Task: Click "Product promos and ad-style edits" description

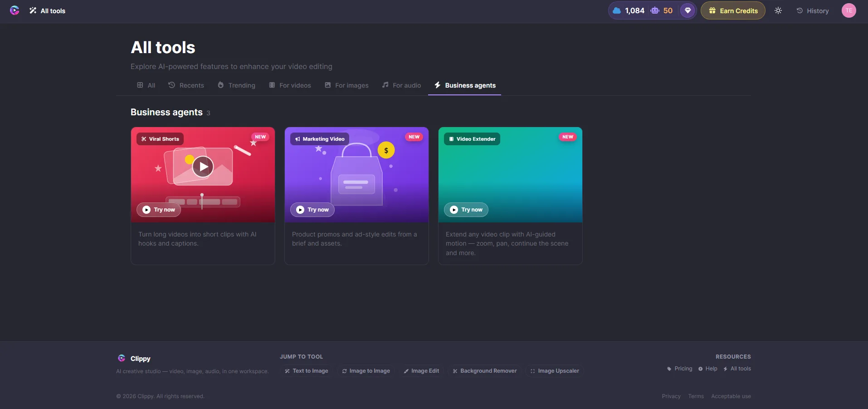Action: (355, 239)
